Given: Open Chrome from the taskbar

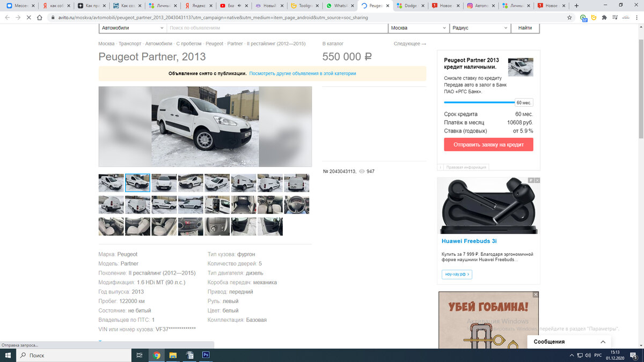Looking at the screenshot, I should [156, 355].
